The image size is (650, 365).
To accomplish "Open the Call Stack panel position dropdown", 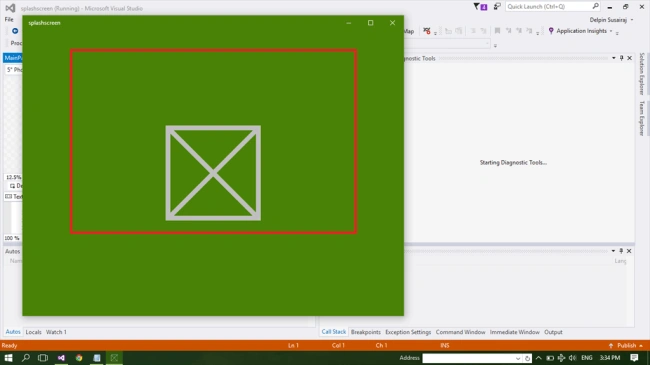I will coord(613,251).
